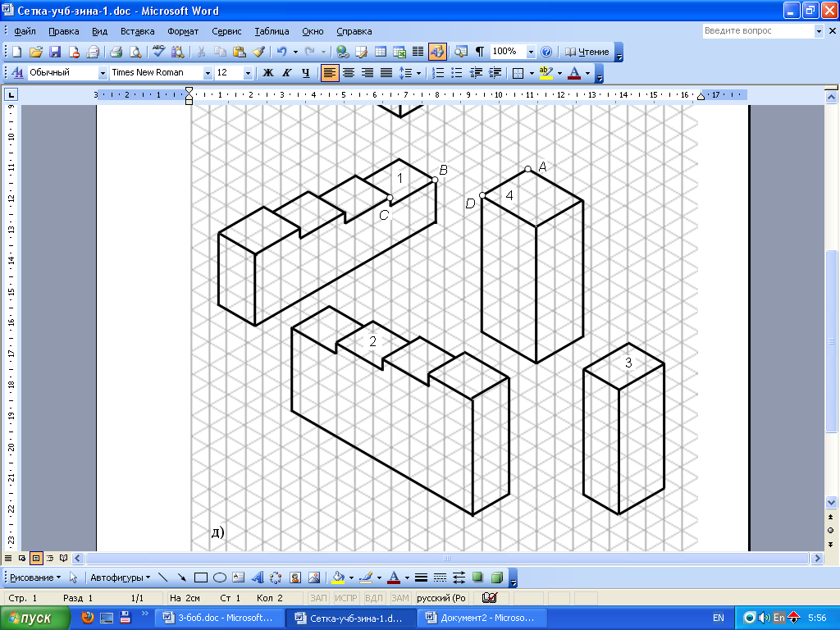Apply shadow style to shape
This screenshot has height=630, width=840.
pos(477,577)
